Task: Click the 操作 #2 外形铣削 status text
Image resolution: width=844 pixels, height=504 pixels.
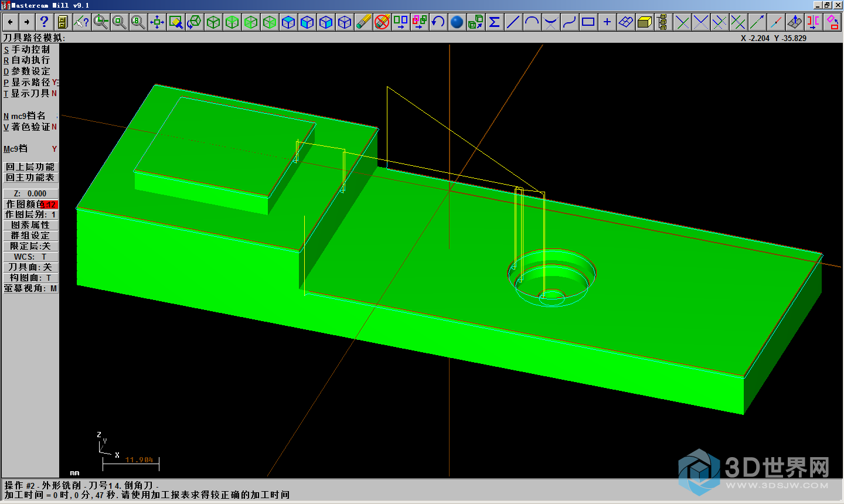Action: 81,486
